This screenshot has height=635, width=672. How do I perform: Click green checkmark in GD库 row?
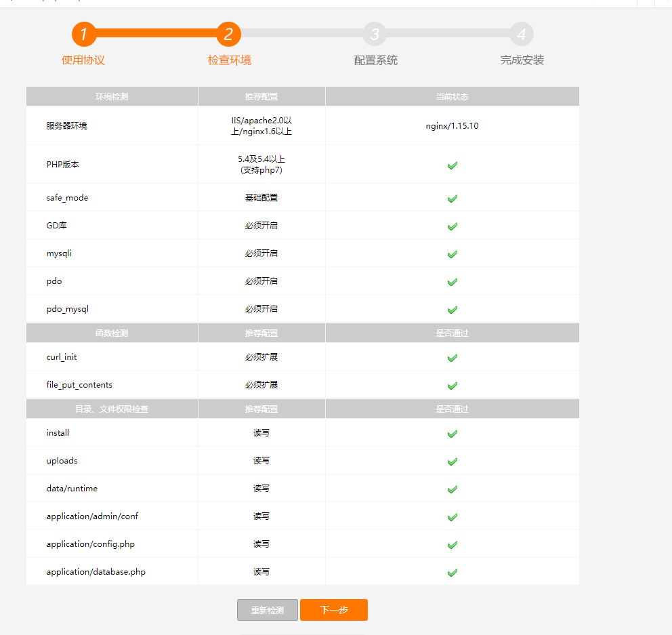pos(452,226)
